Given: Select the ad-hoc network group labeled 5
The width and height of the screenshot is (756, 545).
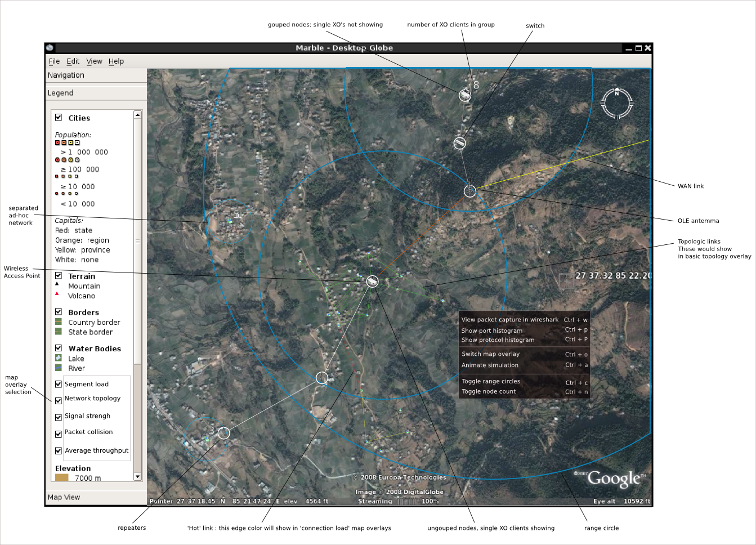Looking at the screenshot, I should [x=229, y=222].
